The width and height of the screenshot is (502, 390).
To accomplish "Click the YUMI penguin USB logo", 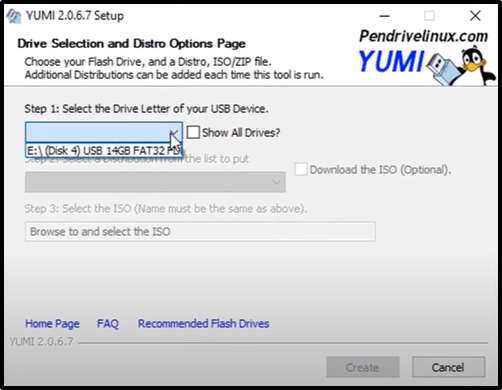I will pos(460,67).
